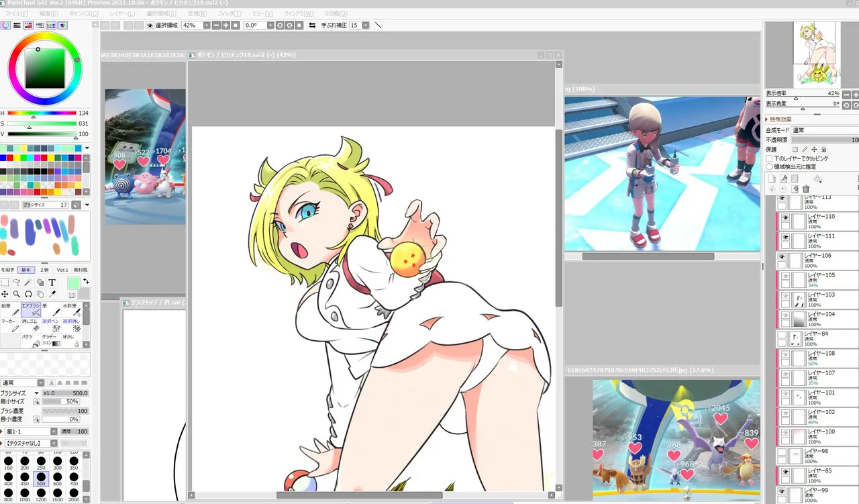
Task: Switch to the Ver.1 tool tab
Action: coord(62,270)
